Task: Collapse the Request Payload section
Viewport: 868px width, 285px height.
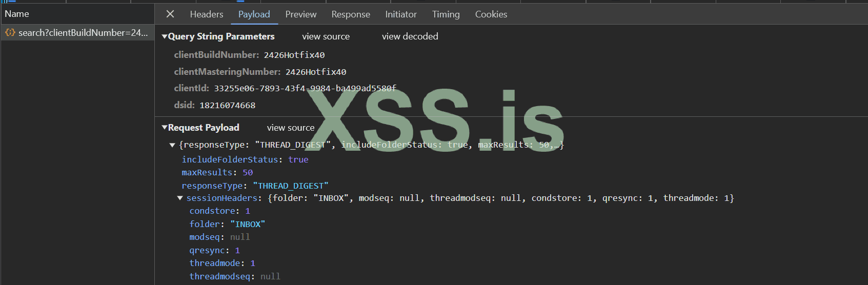Action: pyautogui.click(x=165, y=128)
